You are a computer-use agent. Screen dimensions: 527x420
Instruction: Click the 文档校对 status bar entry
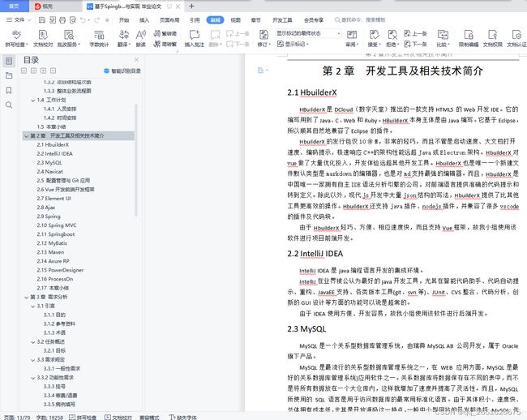(x=118, y=418)
